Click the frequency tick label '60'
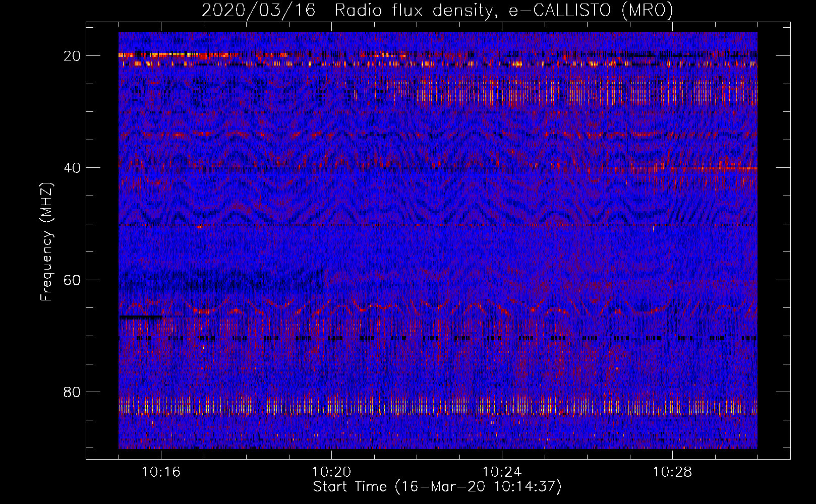This screenshot has width=816, height=504. (72, 280)
